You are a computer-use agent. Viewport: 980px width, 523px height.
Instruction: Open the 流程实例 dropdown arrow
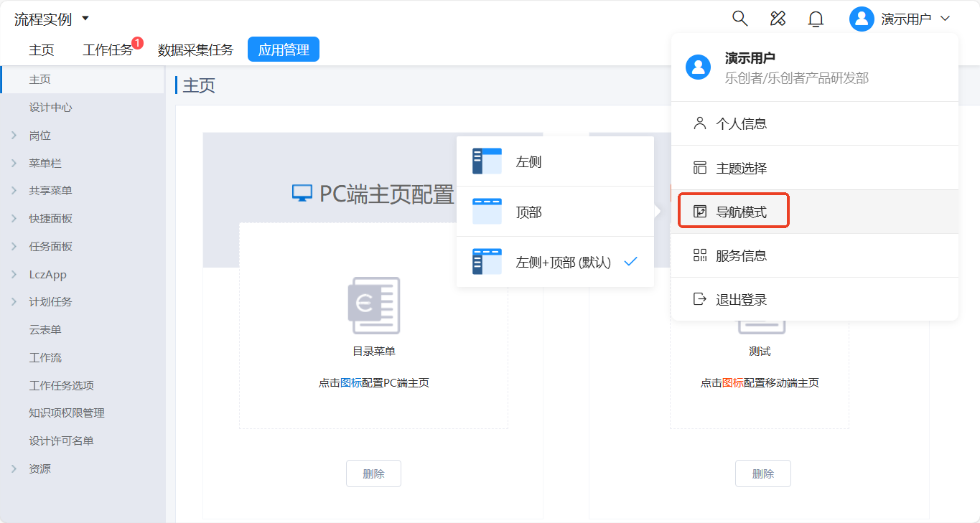(85, 18)
